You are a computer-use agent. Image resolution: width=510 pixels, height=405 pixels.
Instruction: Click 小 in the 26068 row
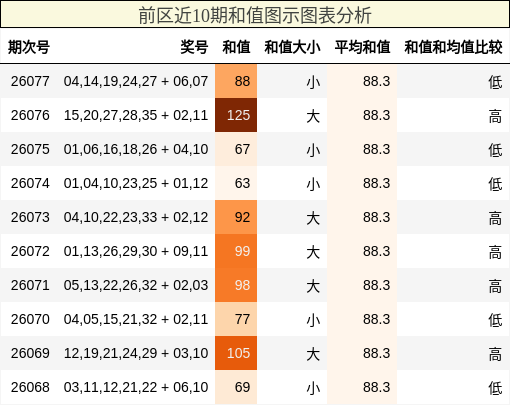(x=313, y=388)
